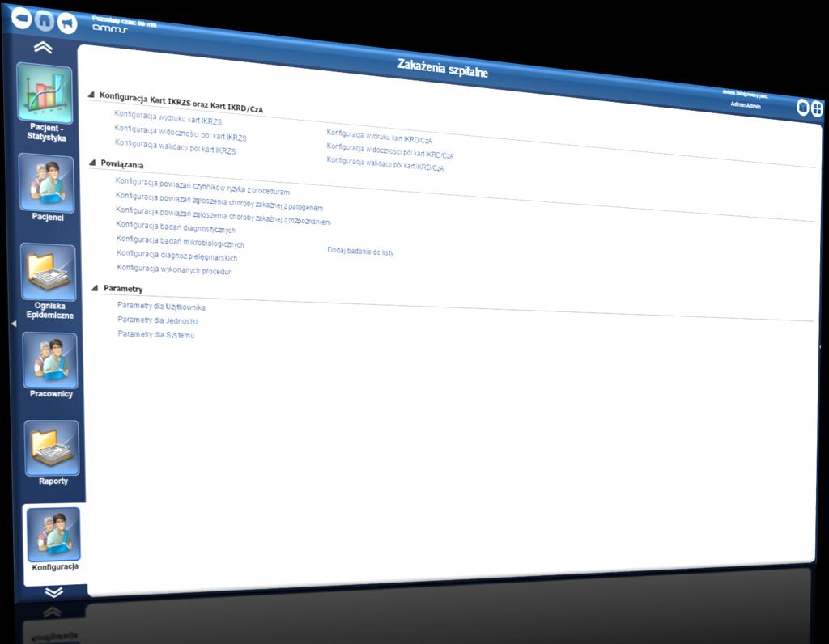Open Konfiguracja widoczności pól kart IKRD/CzA
Image resolution: width=829 pixels, height=644 pixels.
click(x=389, y=150)
